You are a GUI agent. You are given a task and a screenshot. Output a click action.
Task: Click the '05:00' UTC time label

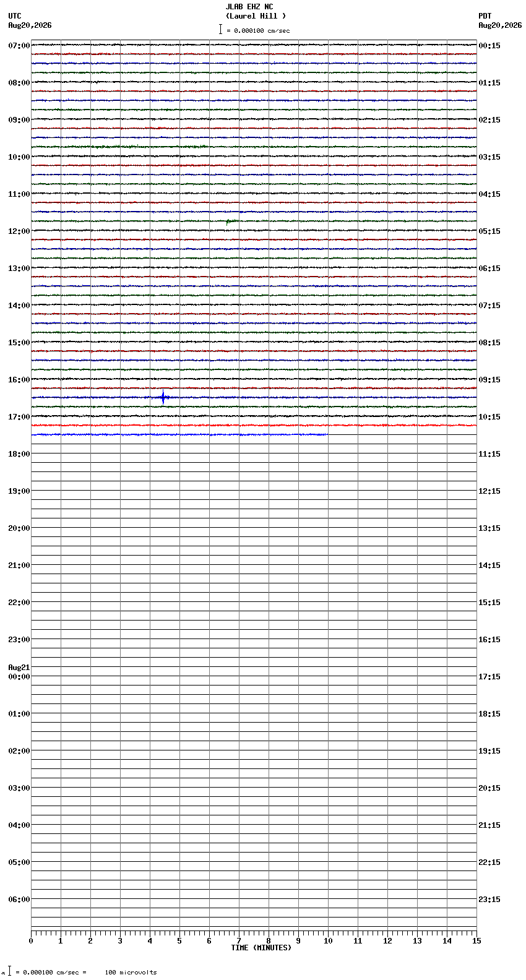[x=19, y=862]
